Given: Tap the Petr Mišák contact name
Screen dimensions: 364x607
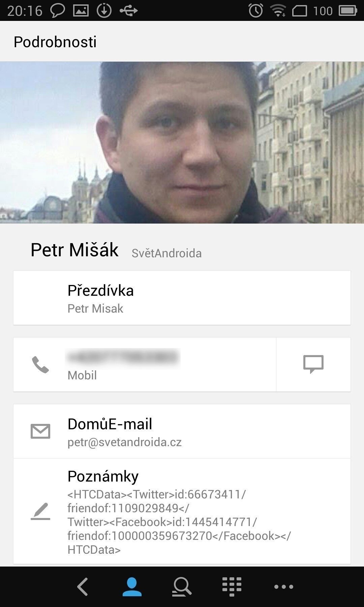Looking at the screenshot, I should (x=74, y=250).
